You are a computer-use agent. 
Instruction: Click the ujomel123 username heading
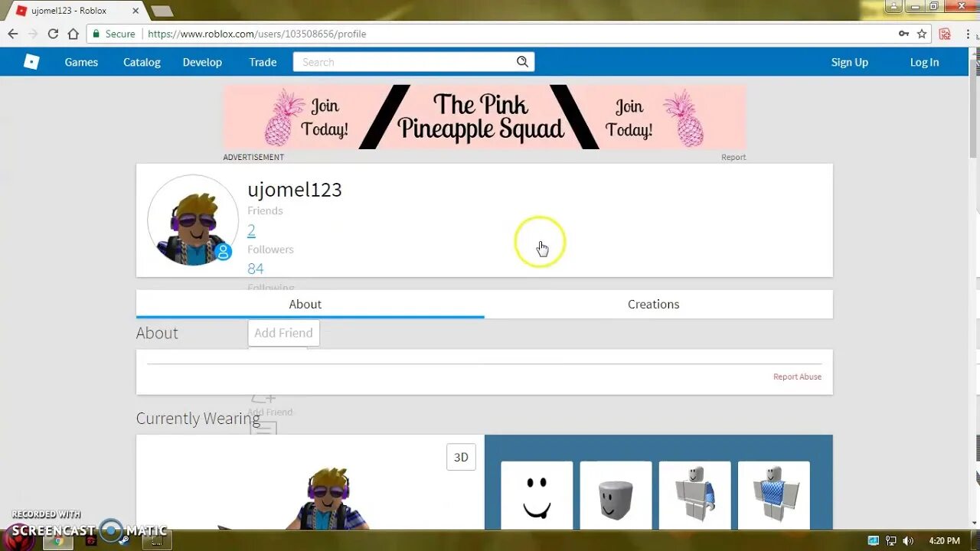(x=295, y=189)
